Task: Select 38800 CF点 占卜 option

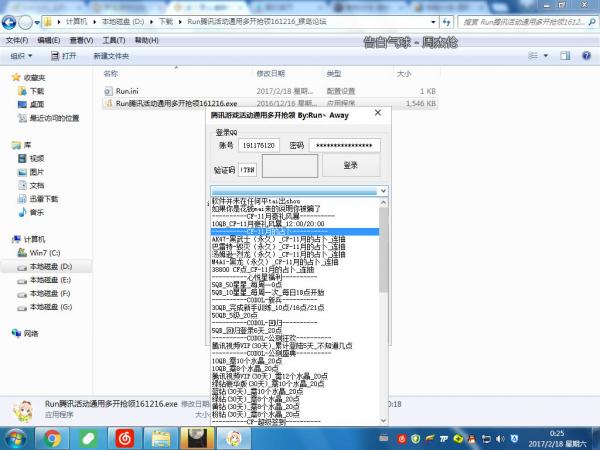Action: [x=295, y=269]
